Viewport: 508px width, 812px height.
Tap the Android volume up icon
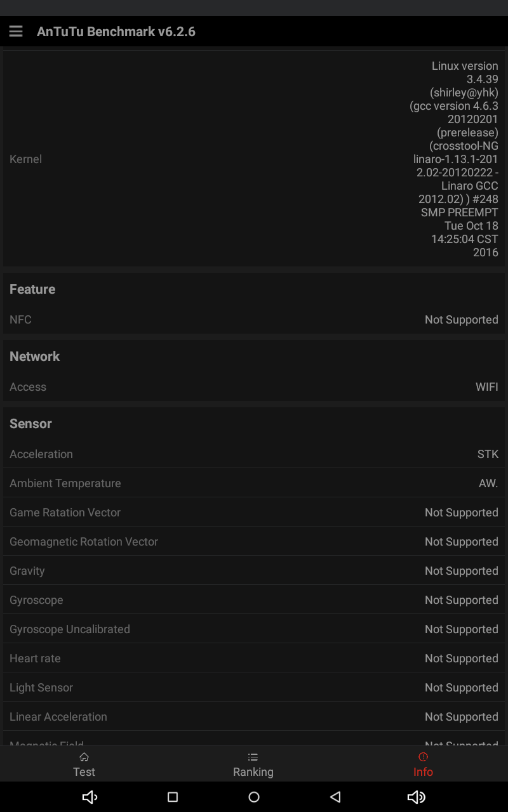pos(417,797)
